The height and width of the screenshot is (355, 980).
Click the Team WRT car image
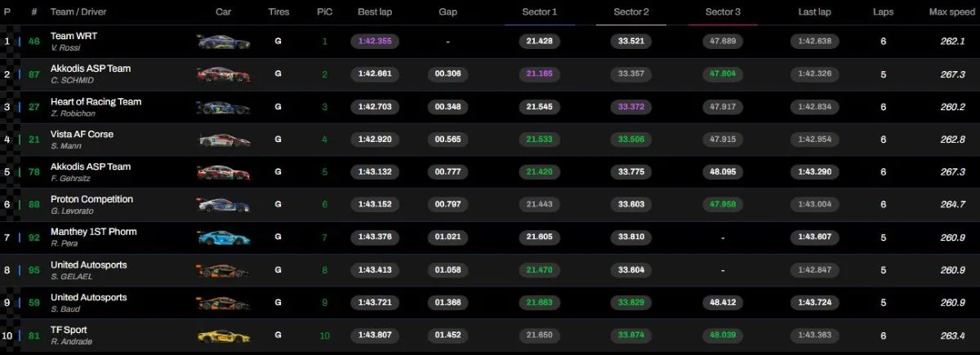223,42
